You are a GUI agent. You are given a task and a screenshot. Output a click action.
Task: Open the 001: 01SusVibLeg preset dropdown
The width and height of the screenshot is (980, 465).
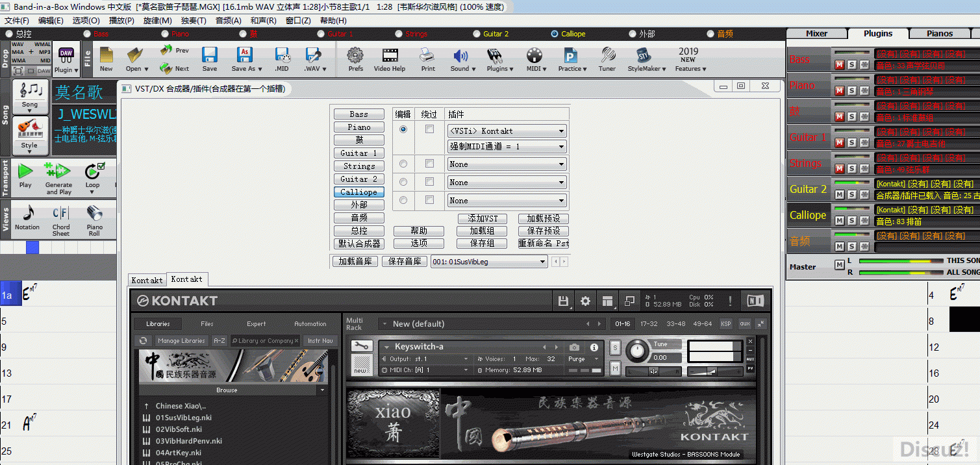489,262
